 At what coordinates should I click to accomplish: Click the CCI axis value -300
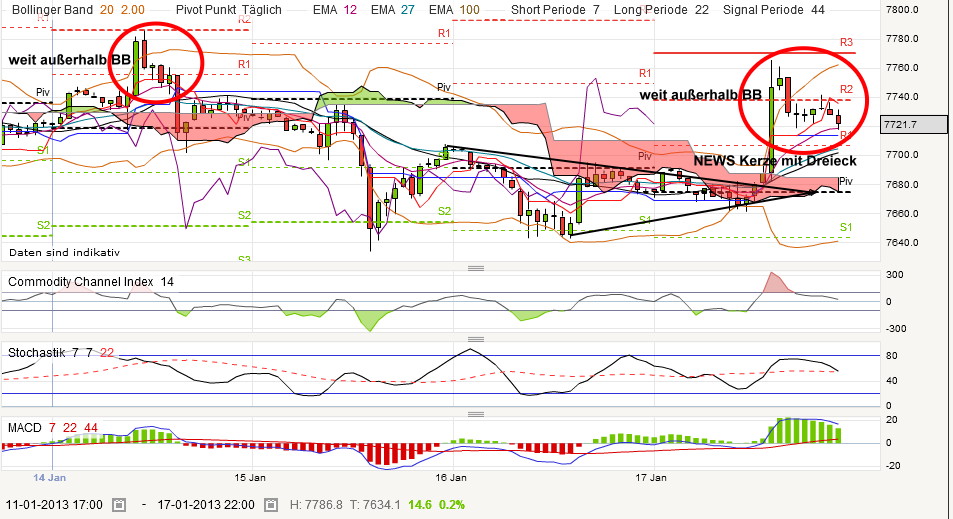[x=896, y=329]
